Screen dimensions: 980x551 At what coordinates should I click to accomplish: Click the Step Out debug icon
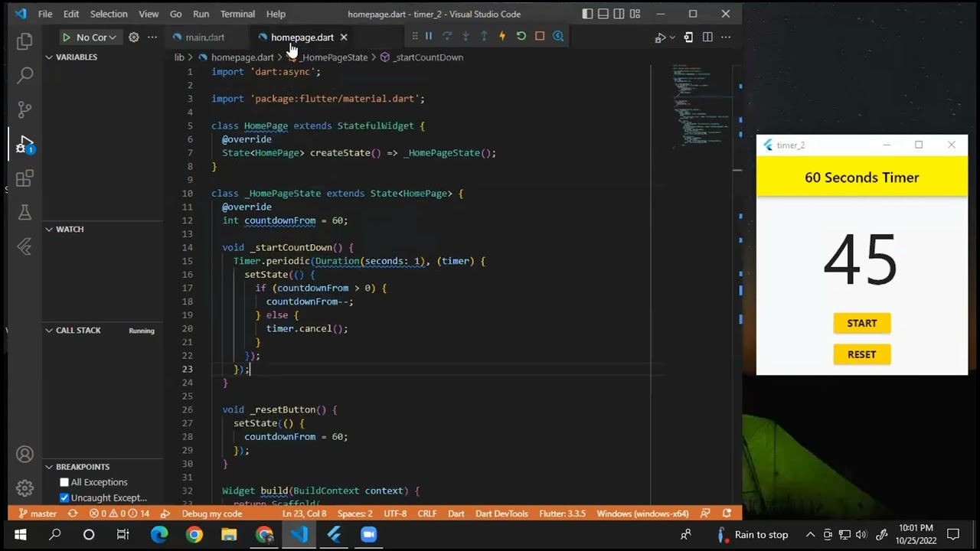tap(484, 36)
